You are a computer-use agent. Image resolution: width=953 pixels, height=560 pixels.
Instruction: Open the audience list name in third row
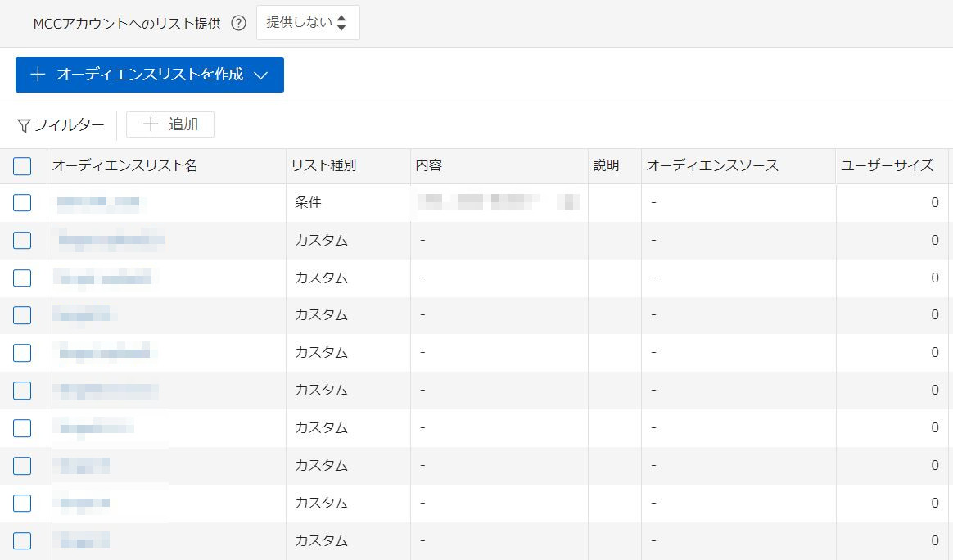(103, 278)
